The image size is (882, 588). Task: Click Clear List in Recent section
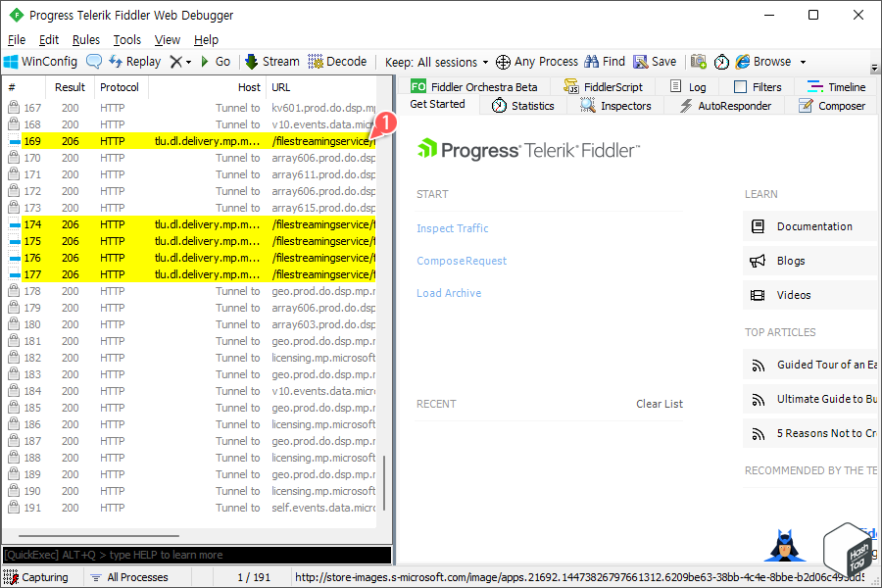click(x=660, y=404)
